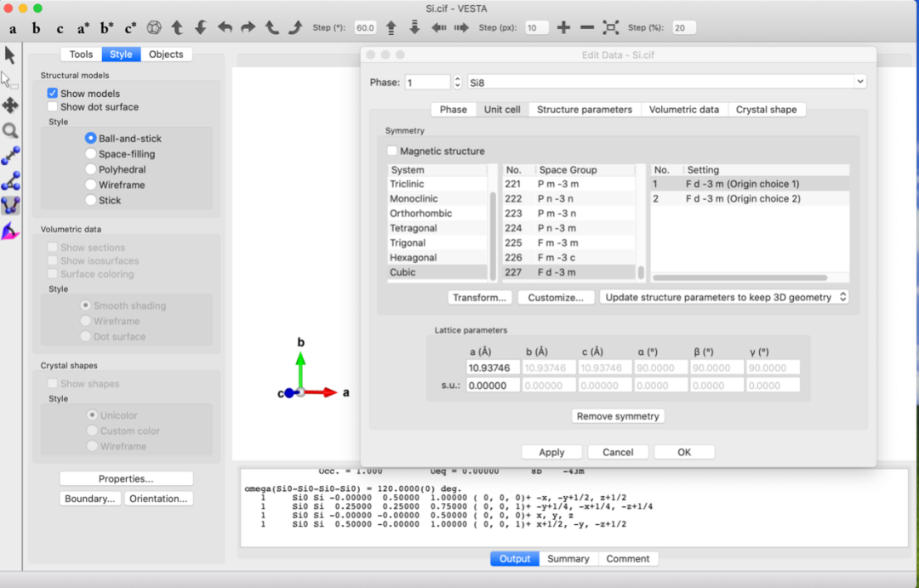Open the Crystal shape tab

tap(766, 110)
